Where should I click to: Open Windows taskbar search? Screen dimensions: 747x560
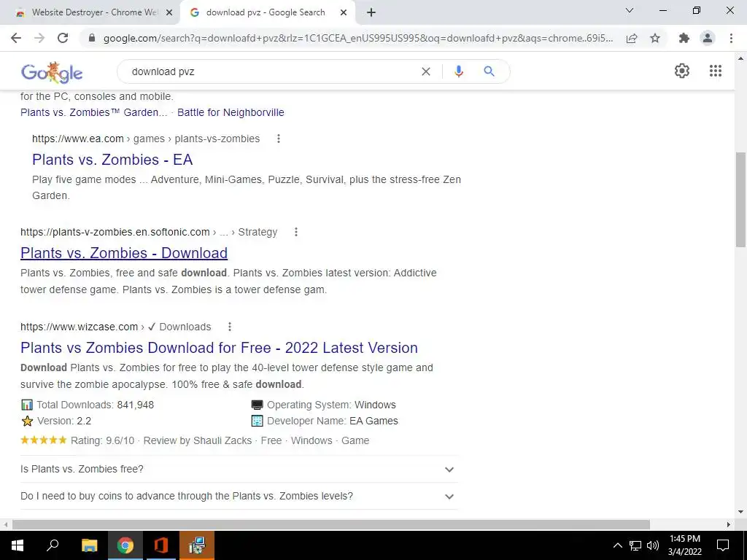coord(53,545)
